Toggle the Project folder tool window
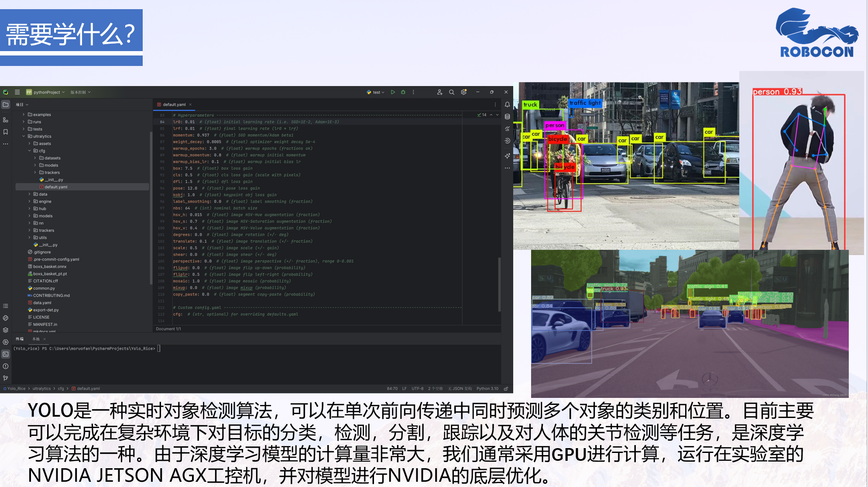Viewport: 868px width, 487px height. [6, 105]
